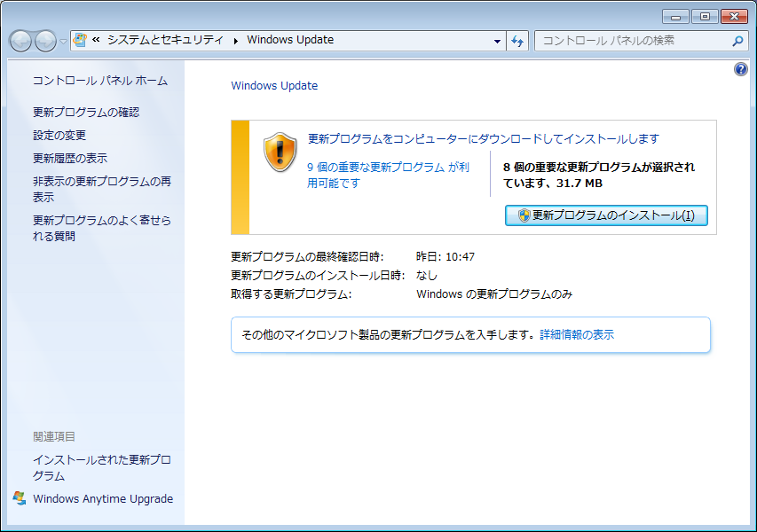Click 更新プログラムのインストール(I) button
Viewport: 757px width, 532px height.
tap(606, 215)
